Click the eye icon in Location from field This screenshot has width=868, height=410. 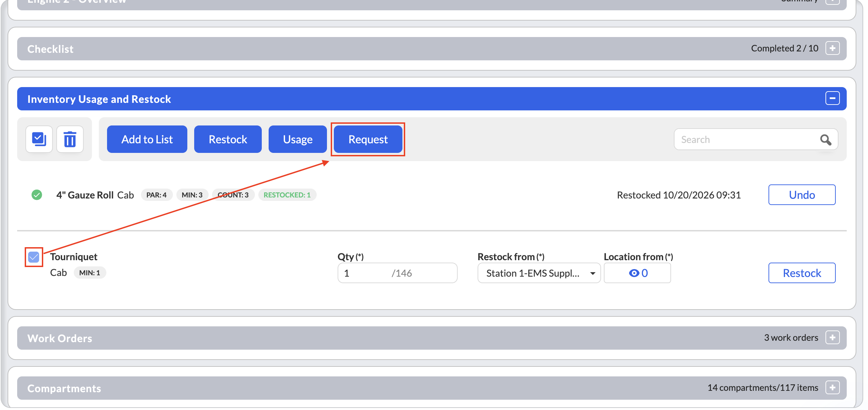coord(634,273)
